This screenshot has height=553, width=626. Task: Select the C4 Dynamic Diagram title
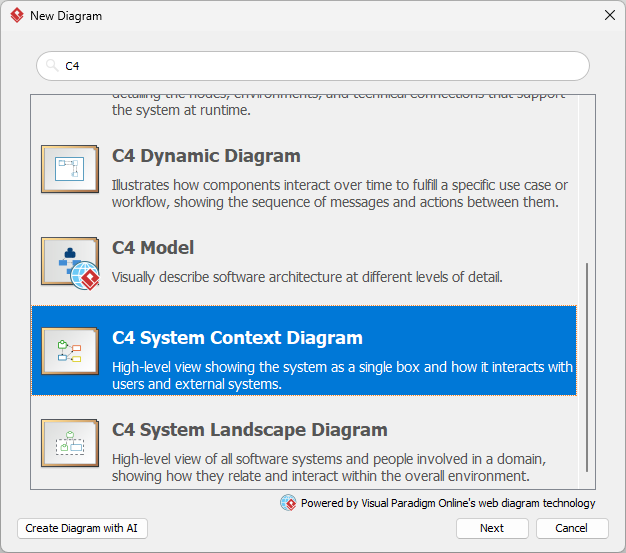coord(206,156)
